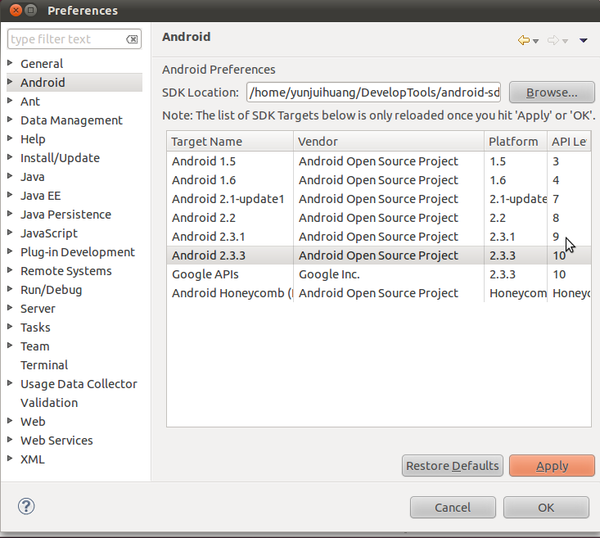Select the Android 2.2 target row

379,217
